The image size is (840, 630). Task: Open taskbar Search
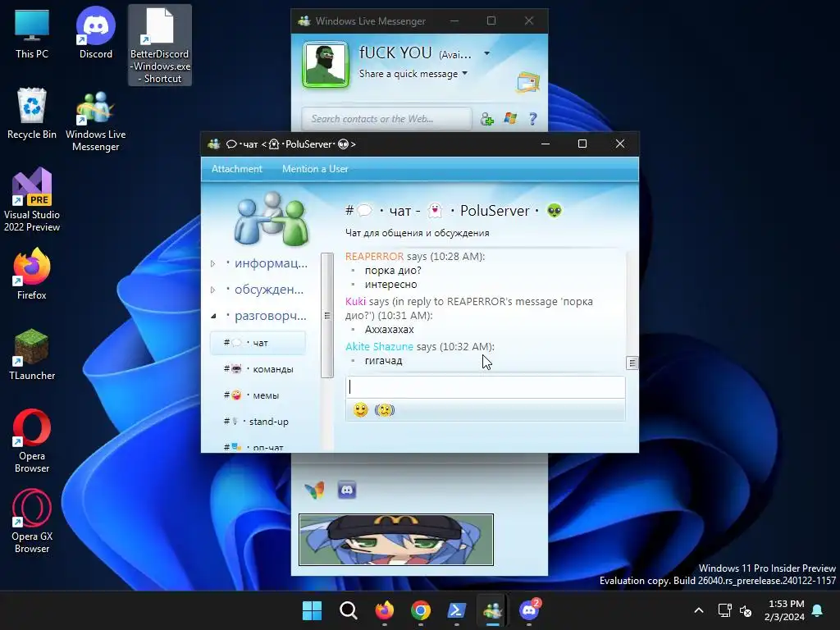point(348,610)
